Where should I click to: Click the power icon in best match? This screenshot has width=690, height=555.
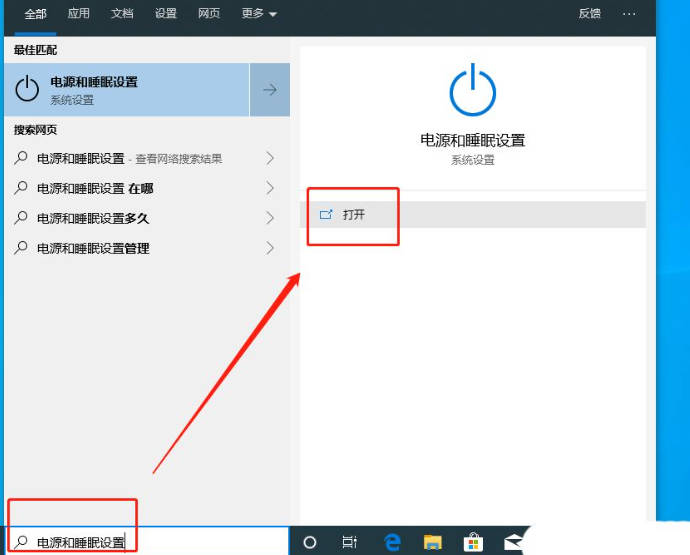[x=27, y=88]
